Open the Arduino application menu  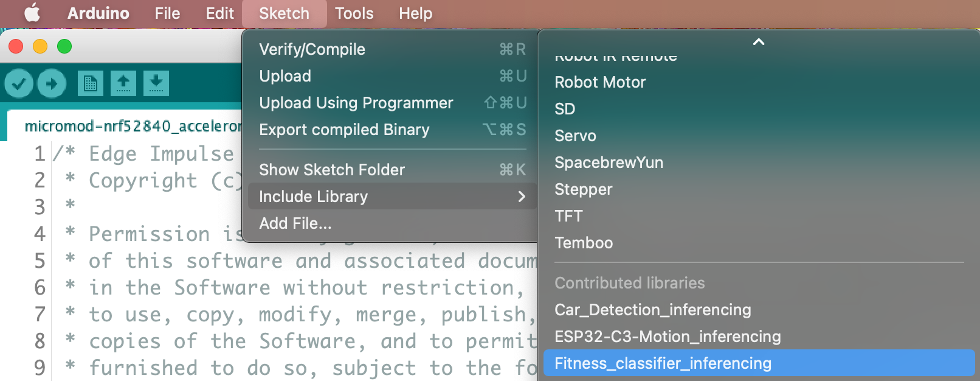click(x=98, y=13)
